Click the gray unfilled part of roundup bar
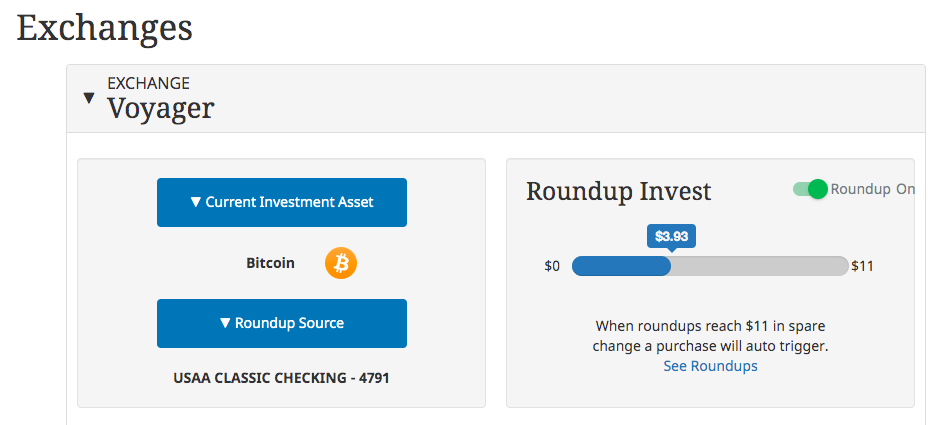946x425 pixels. pyautogui.click(x=760, y=266)
